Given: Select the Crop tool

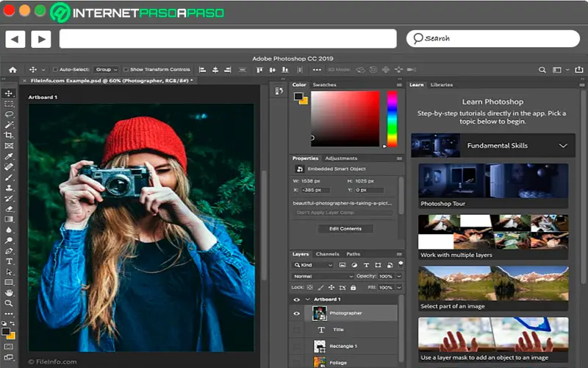Looking at the screenshot, I should tap(9, 135).
